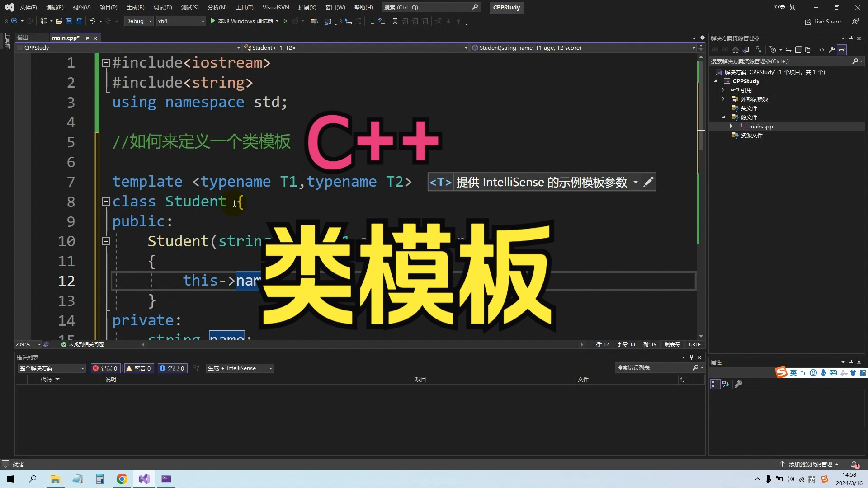Click the Home icon in Solution Explorer

735,50
